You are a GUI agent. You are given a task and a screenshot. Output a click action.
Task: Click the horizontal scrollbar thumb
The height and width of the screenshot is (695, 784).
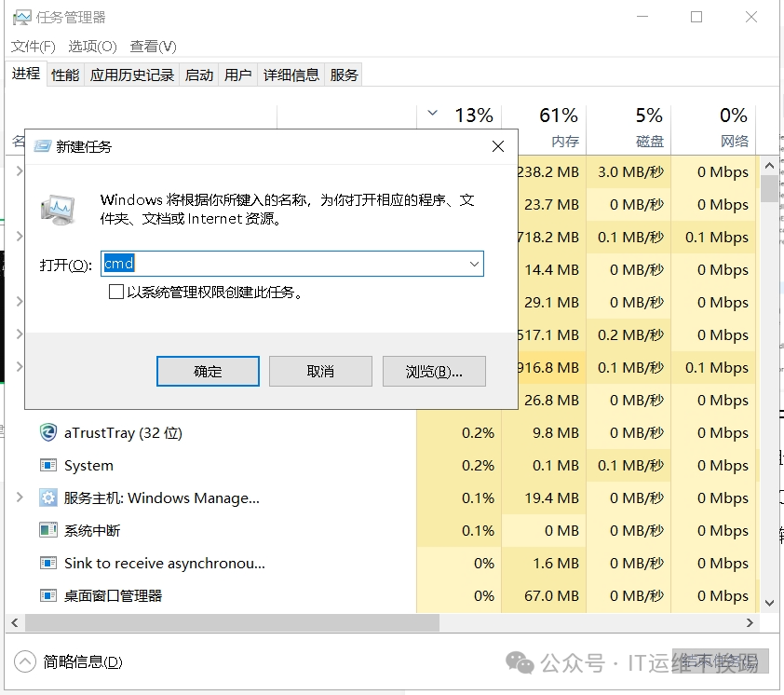tap(233, 622)
